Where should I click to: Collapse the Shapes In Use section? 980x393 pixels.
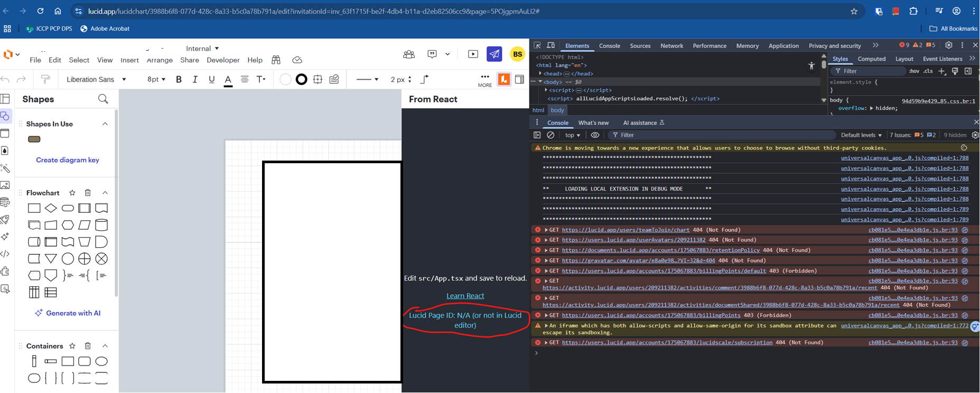click(x=105, y=124)
